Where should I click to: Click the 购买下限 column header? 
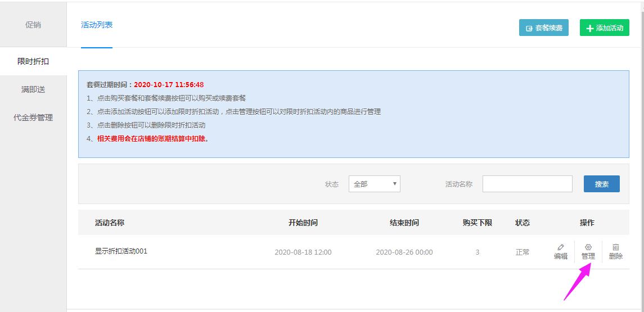click(x=478, y=223)
